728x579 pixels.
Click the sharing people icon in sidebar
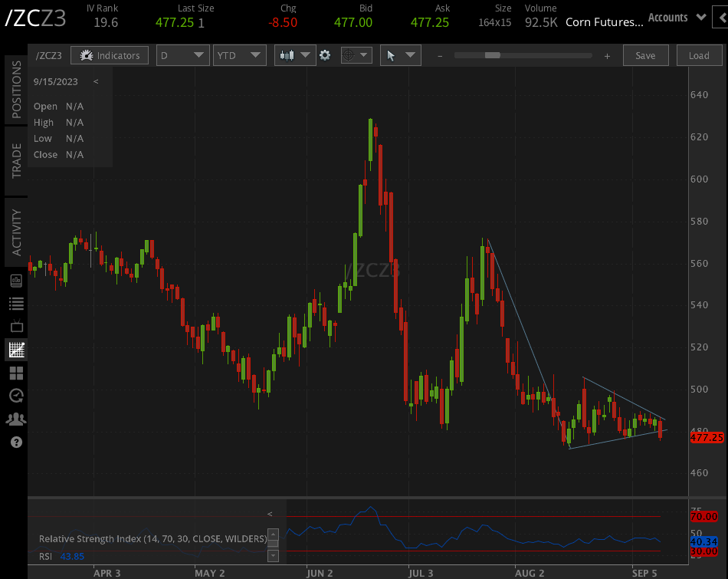15,419
